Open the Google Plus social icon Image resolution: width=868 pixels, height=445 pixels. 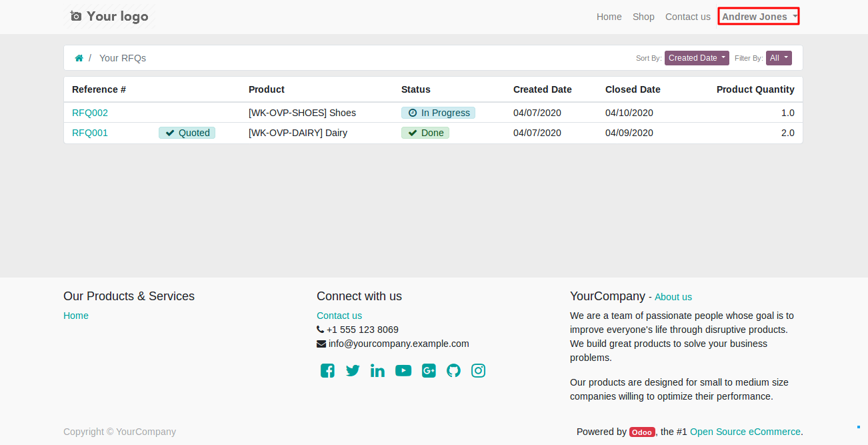(429, 371)
